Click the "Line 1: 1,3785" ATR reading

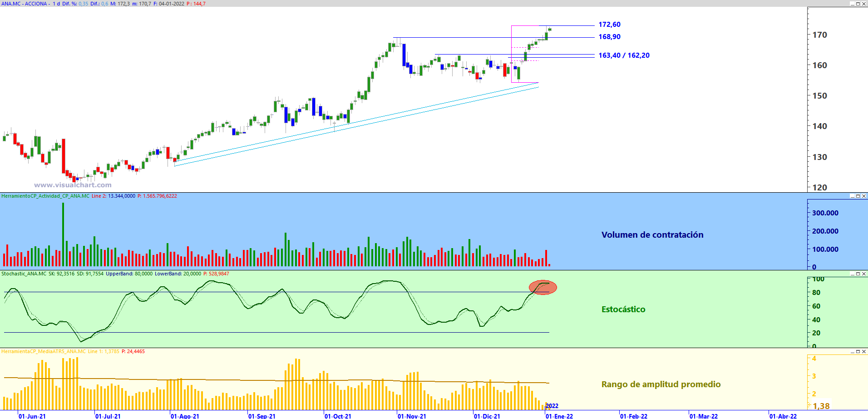tap(104, 351)
